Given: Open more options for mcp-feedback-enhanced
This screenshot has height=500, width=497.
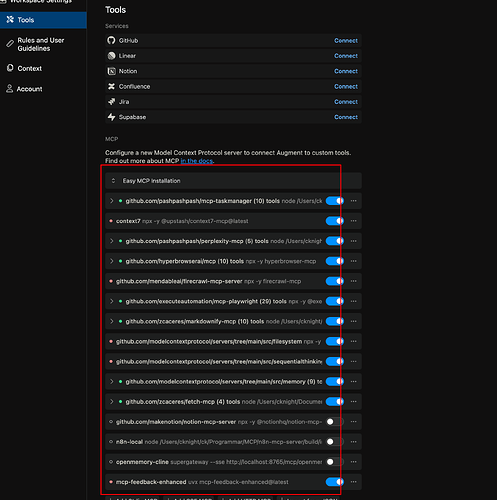Looking at the screenshot, I should [354, 482].
